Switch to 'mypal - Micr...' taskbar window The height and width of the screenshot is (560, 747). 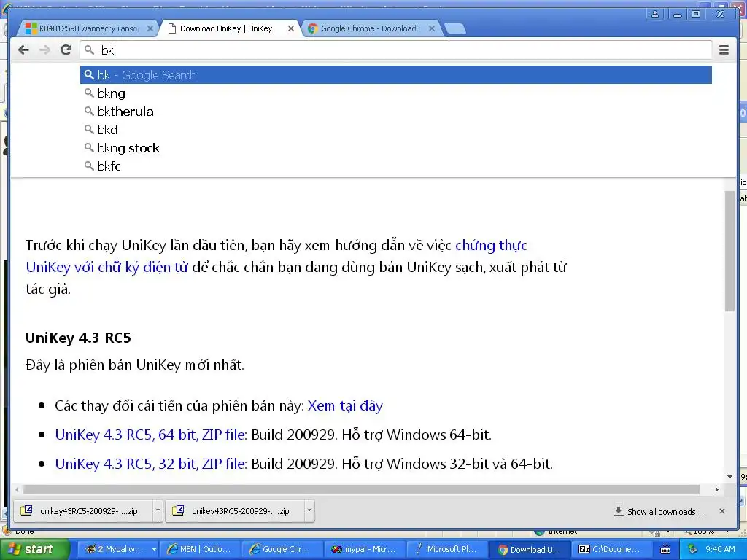tap(364, 550)
